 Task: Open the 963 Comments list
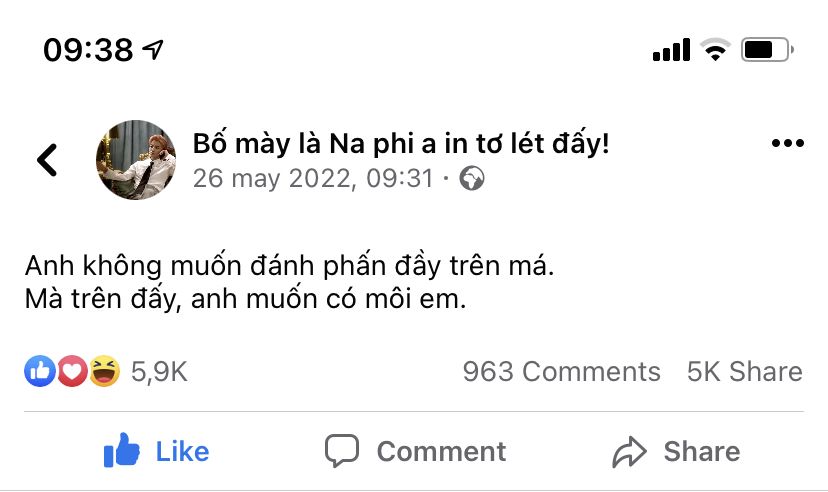tap(561, 372)
